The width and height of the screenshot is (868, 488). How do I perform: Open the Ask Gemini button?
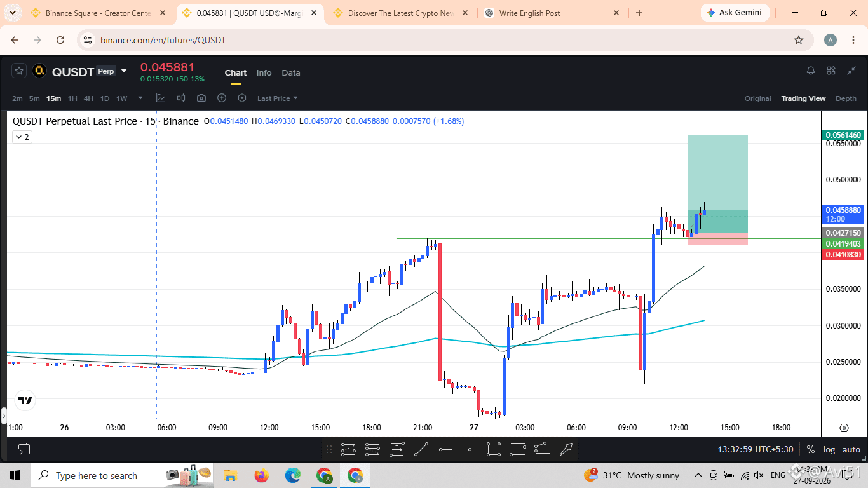(735, 13)
